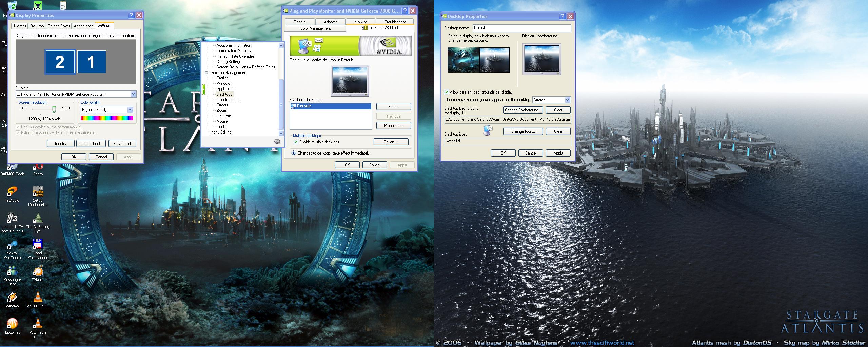Image resolution: width=868 pixels, height=347 pixels.
Task: Select display 2 thumbnail in Desktop Properties
Action: (463, 60)
